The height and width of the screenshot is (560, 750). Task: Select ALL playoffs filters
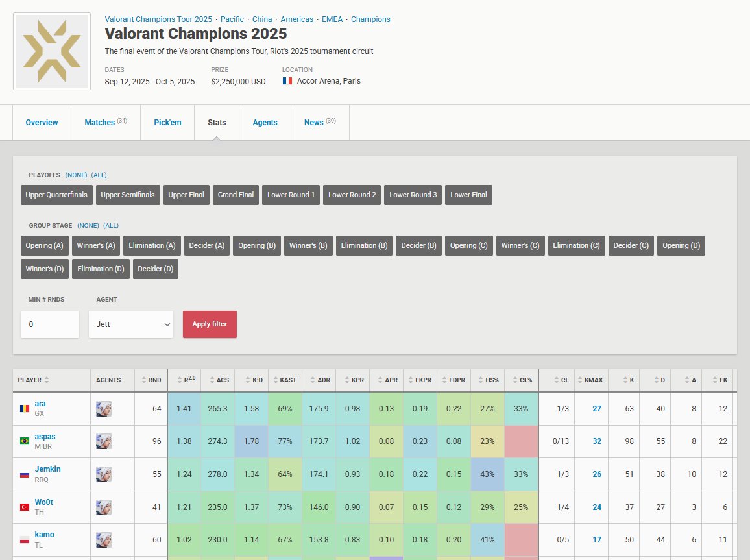click(x=99, y=175)
